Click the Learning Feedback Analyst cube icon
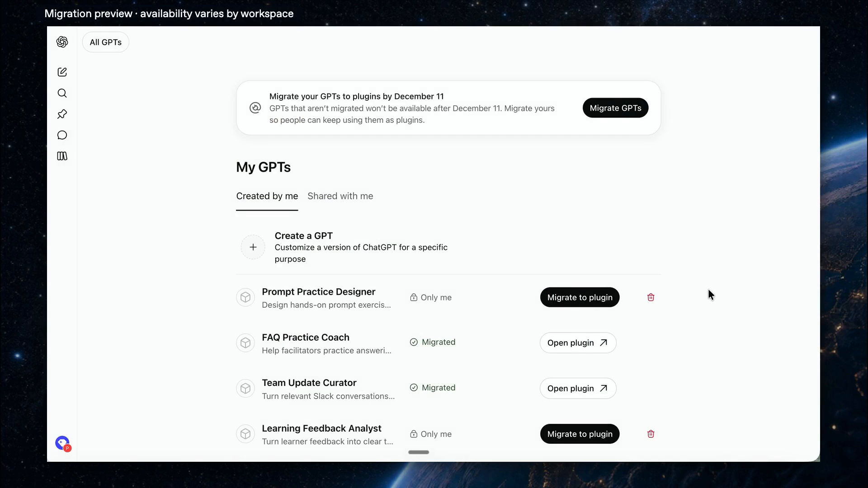The width and height of the screenshot is (868, 488). tap(245, 434)
